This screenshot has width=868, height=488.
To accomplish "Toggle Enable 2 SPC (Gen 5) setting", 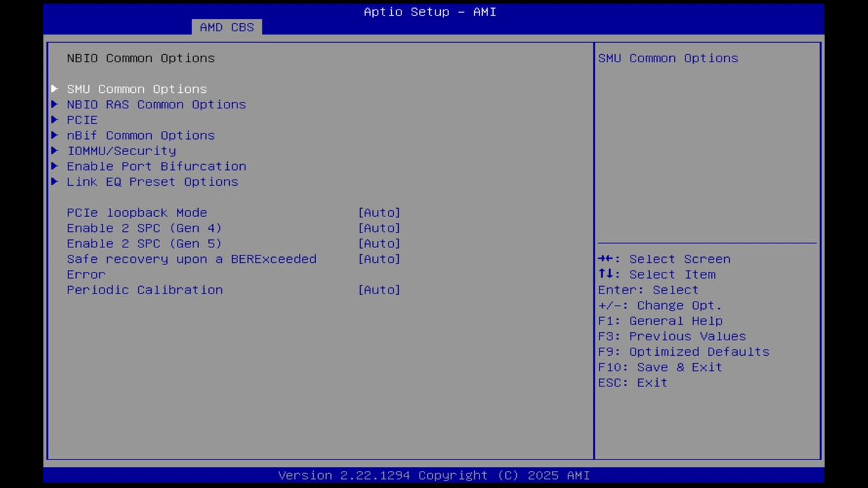I will tap(379, 243).
